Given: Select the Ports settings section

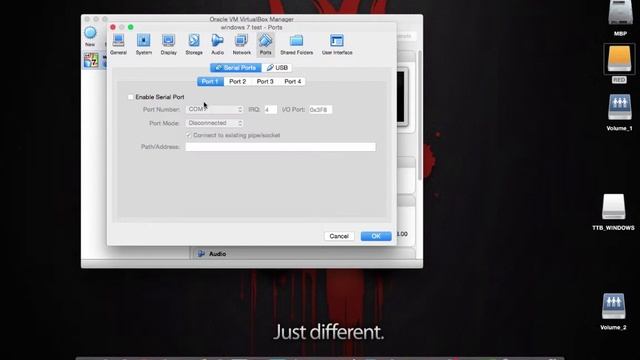Looking at the screenshot, I should (x=265, y=44).
